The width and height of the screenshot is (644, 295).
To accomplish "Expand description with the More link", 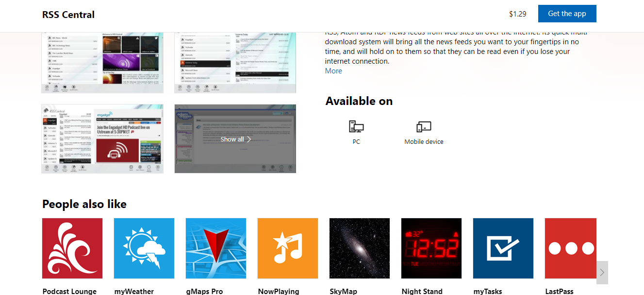I will pos(333,71).
